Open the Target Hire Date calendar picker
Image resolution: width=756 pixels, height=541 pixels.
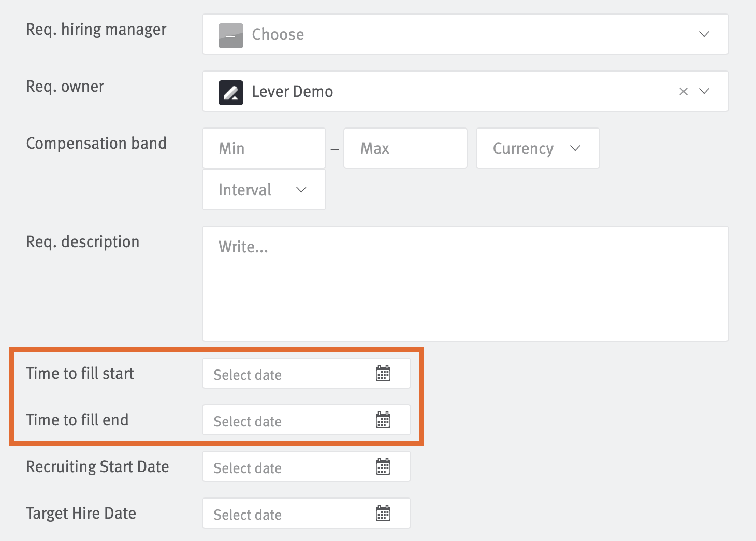383,513
